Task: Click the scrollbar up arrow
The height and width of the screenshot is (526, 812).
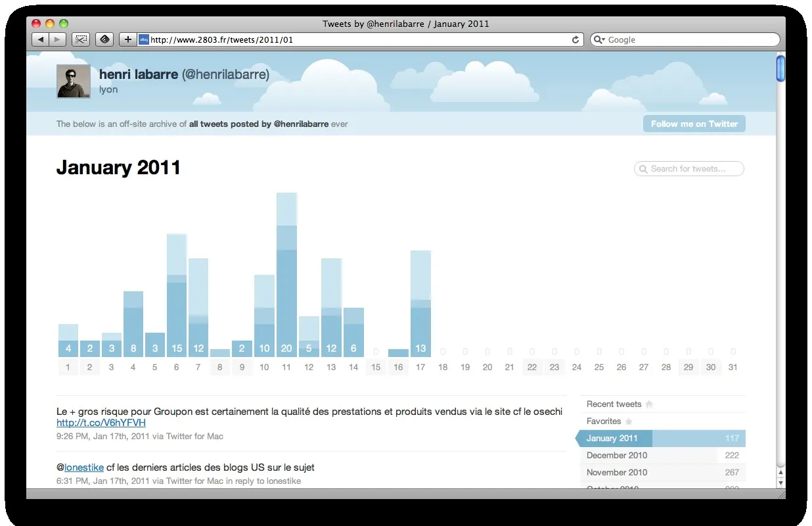Action: (780, 472)
